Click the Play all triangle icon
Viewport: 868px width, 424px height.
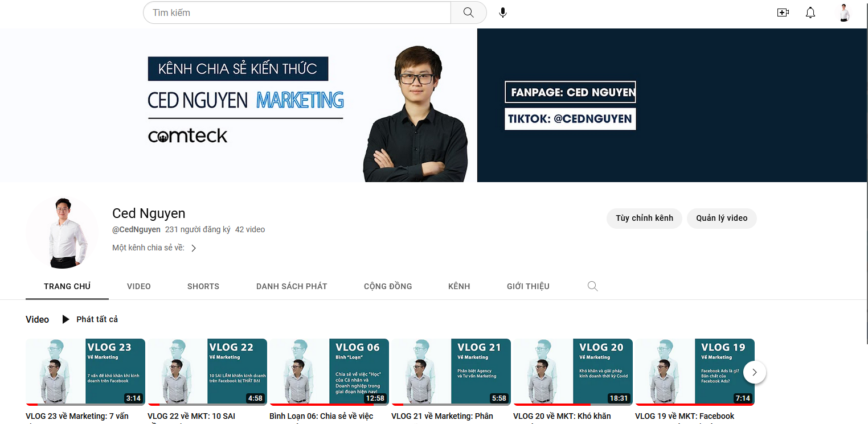point(66,319)
